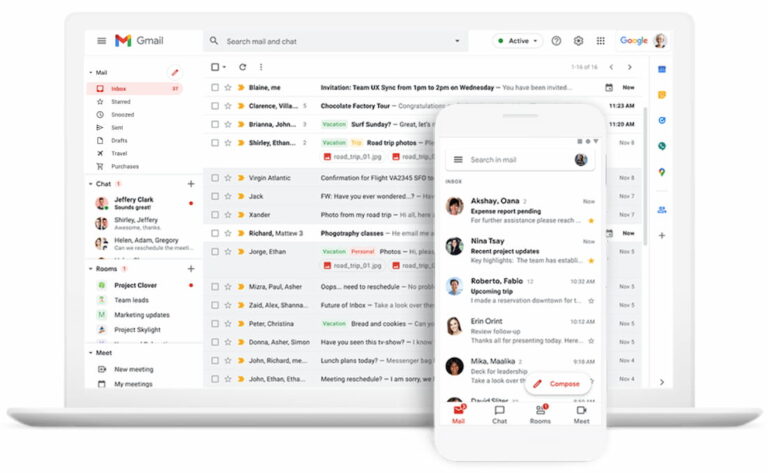Tick the checkbox next to Virgin Atlantic email

click(214, 178)
